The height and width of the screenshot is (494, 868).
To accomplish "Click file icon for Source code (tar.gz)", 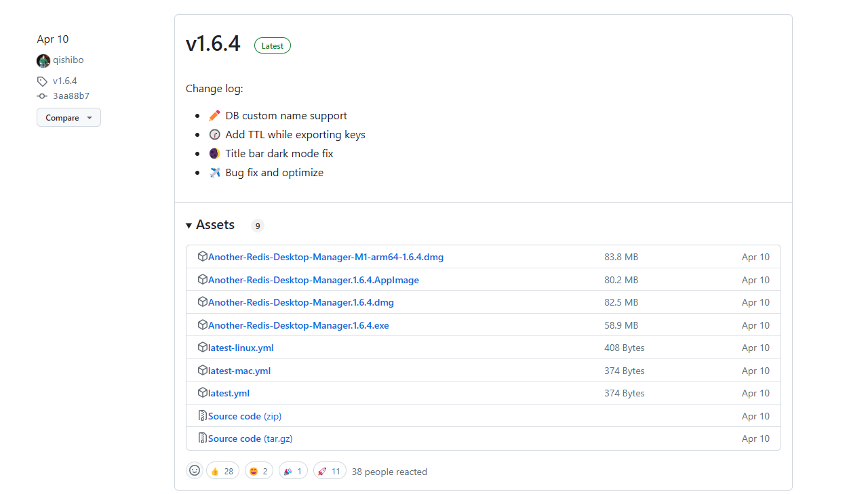I will [202, 438].
